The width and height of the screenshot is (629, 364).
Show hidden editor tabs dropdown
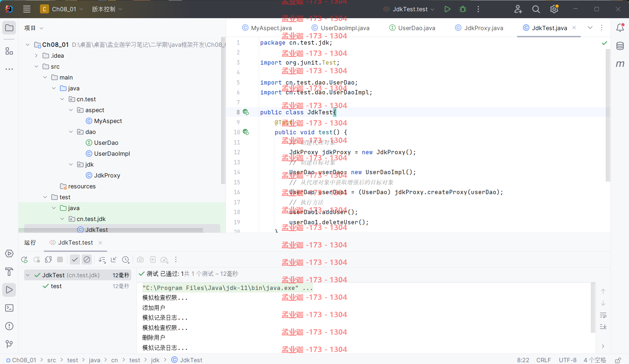(x=590, y=28)
